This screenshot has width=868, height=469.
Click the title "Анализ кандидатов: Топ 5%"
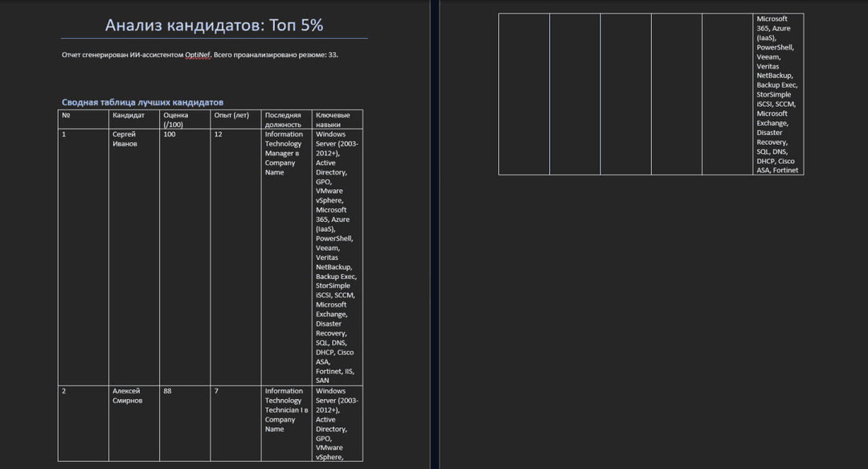[x=214, y=25]
